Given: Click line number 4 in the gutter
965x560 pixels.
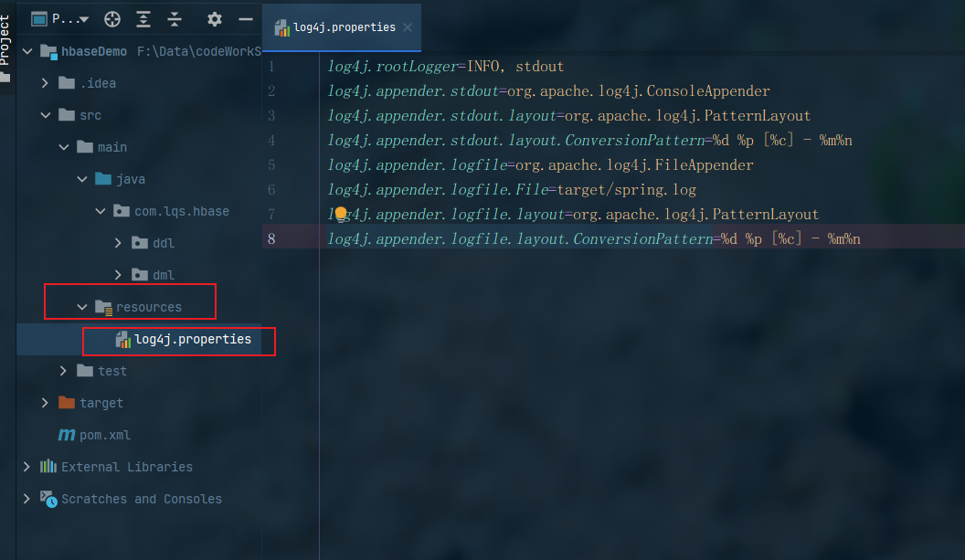Looking at the screenshot, I should pyautogui.click(x=271, y=141).
